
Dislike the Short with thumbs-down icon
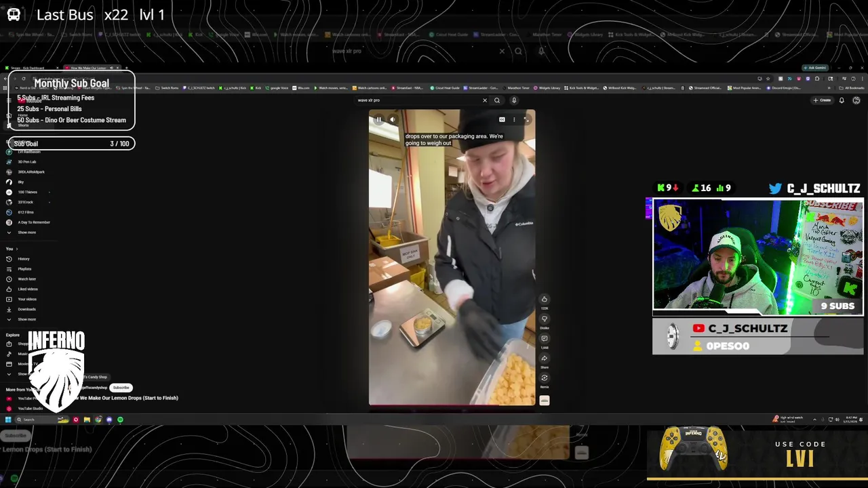coord(544,319)
